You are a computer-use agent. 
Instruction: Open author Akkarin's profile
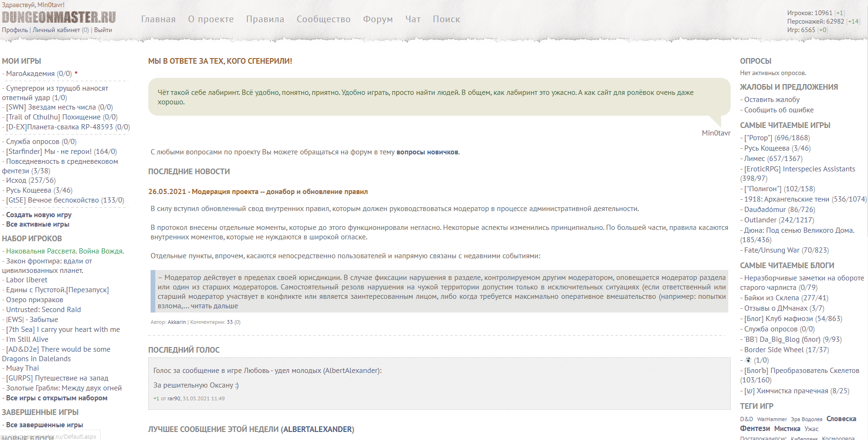pos(177,322)
